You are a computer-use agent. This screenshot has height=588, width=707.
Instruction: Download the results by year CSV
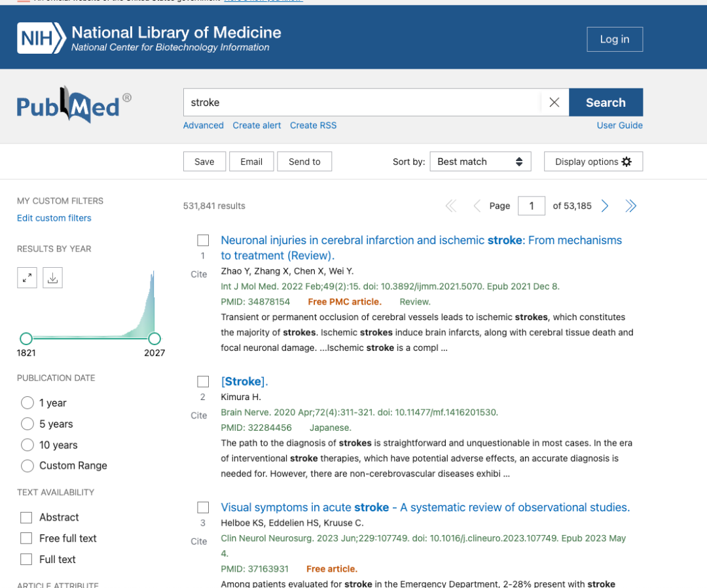(x=53, y=278)
